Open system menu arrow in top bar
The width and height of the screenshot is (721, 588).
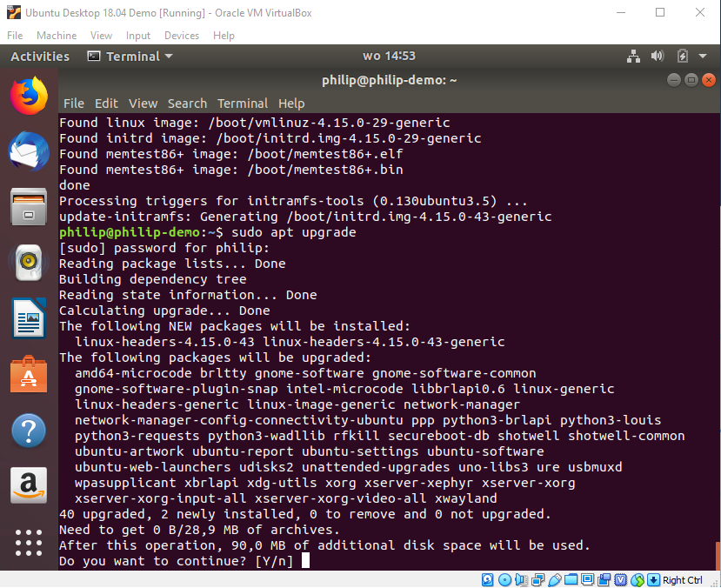703,56
